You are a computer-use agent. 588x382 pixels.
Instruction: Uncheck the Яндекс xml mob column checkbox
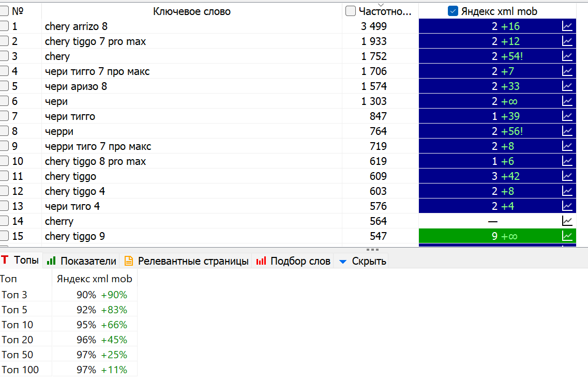point(453,11)
